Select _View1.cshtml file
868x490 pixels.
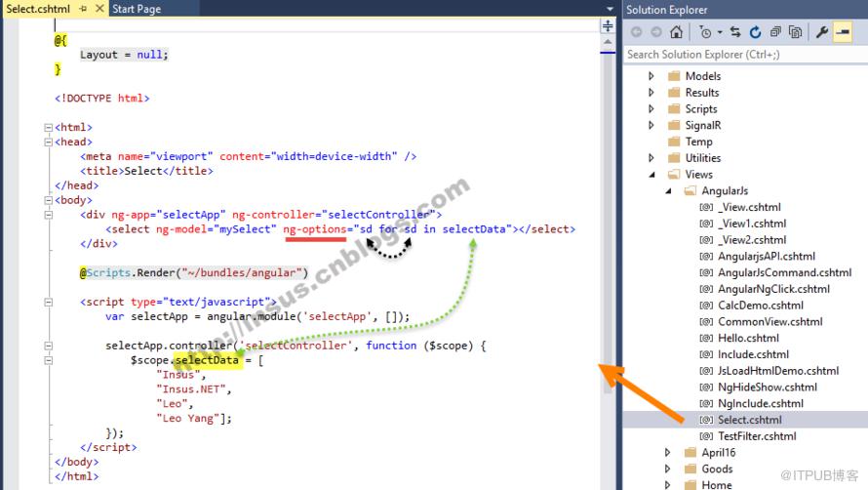tap(752, 224)
